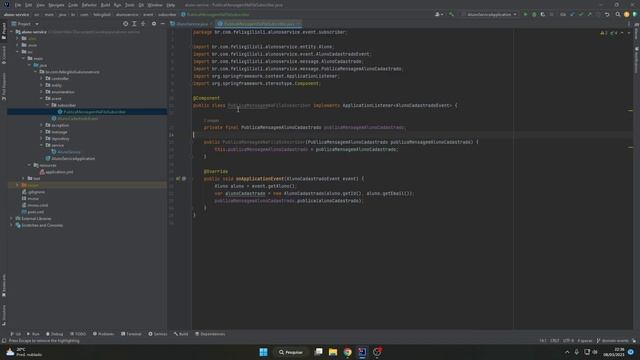The height and width of the screenshot is (360, 640).
Task: Expand the highlighted target folder
Action: [18, 185]
